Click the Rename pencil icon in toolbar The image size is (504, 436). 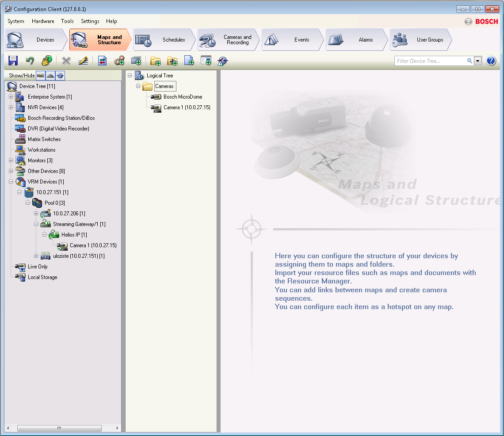pyautogui.click(x=83, y=61)
